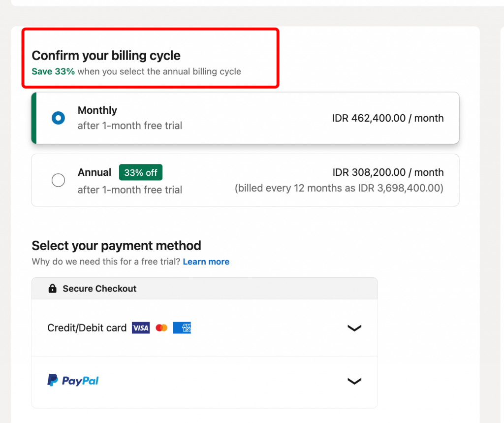Open the Learn more link
504x423 pixels.
(x=206, y=261)
